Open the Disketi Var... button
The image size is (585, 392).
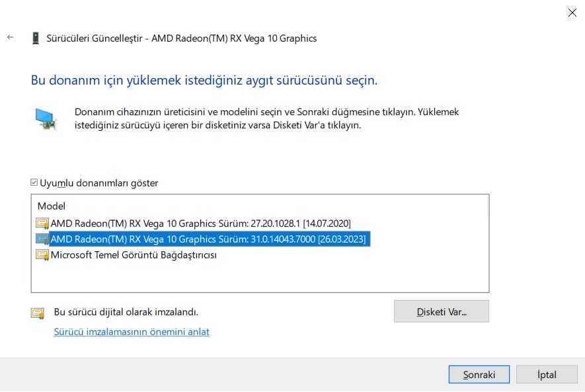pos(442,311)
